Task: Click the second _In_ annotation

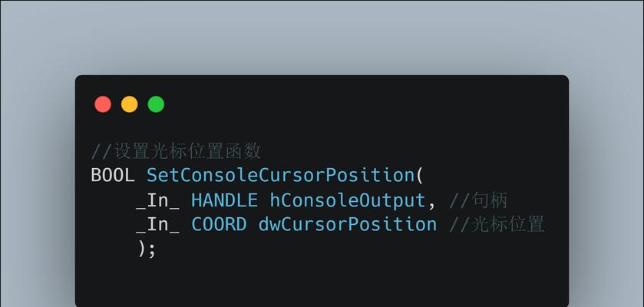Action: (x=157, y=225)
